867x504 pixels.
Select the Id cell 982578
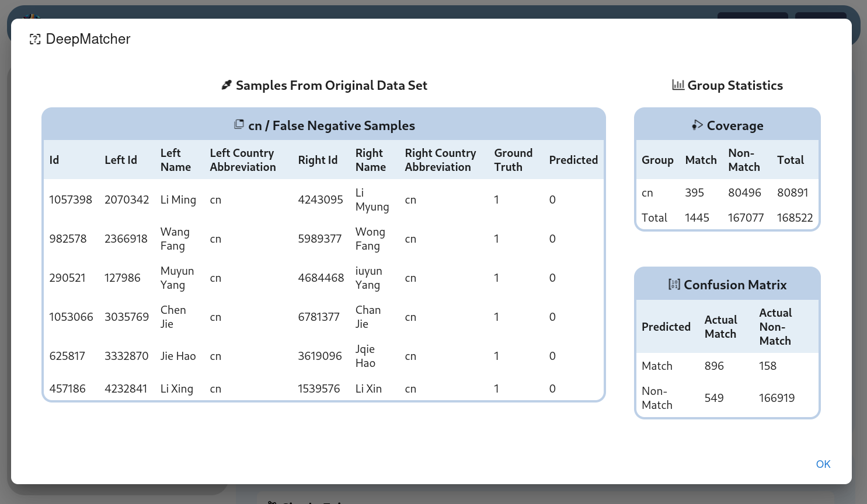68,239
